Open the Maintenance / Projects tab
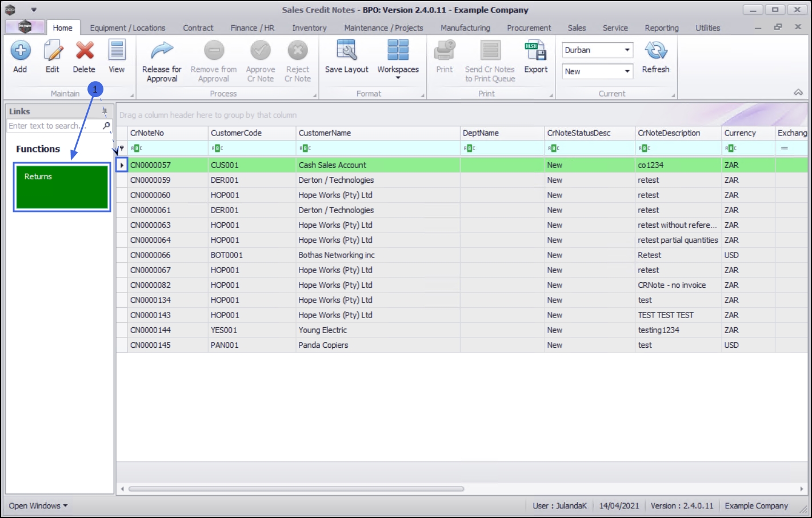Image resolution: width=812 pixels, height=518 pixels. [383, 28]
